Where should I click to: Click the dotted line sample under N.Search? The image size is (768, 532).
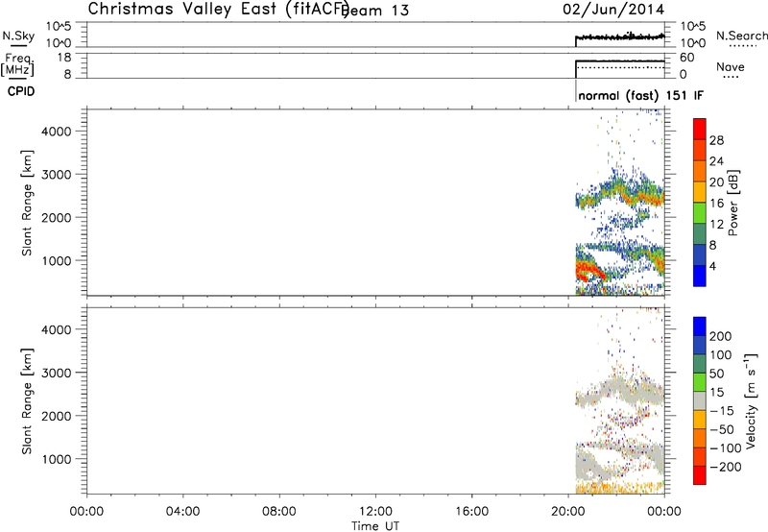click(743, 46)
